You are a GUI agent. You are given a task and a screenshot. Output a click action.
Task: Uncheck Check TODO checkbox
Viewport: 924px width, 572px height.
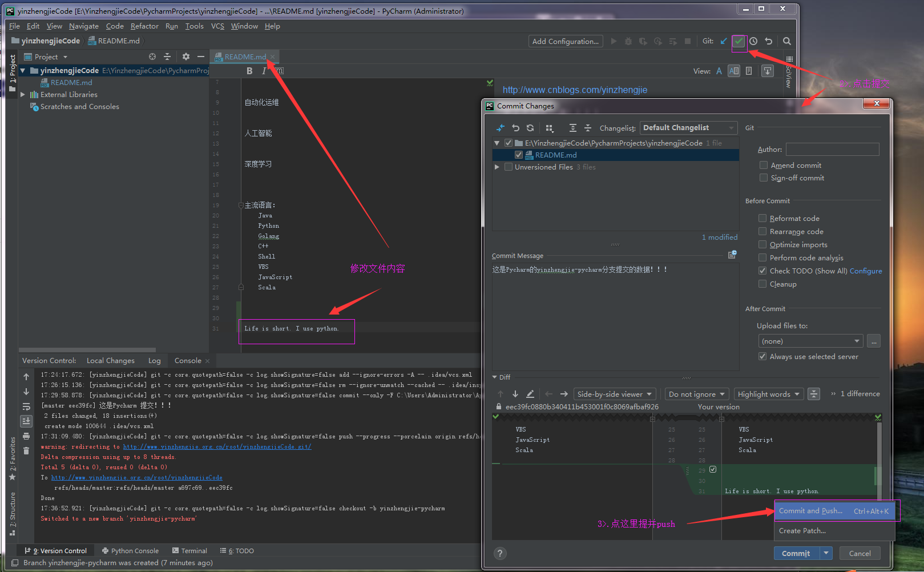click(762, 271)
